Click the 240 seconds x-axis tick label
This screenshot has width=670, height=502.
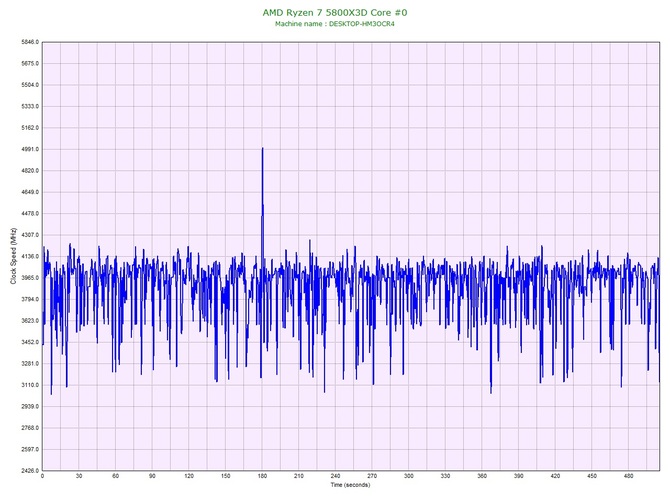pyautogui.click(x=335, y=476)
